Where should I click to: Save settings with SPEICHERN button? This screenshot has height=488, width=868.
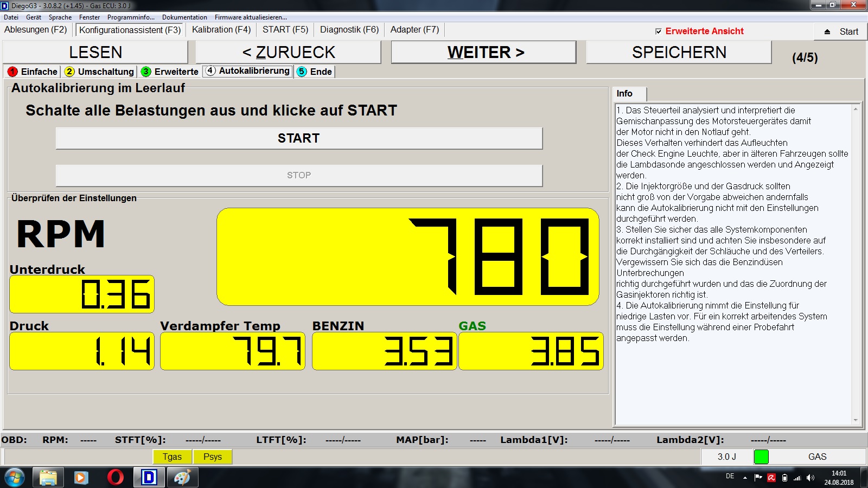(679, 53)
